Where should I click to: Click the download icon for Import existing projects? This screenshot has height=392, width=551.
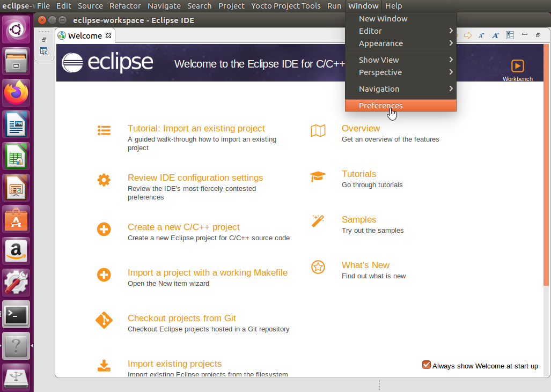tap(104, 366)
